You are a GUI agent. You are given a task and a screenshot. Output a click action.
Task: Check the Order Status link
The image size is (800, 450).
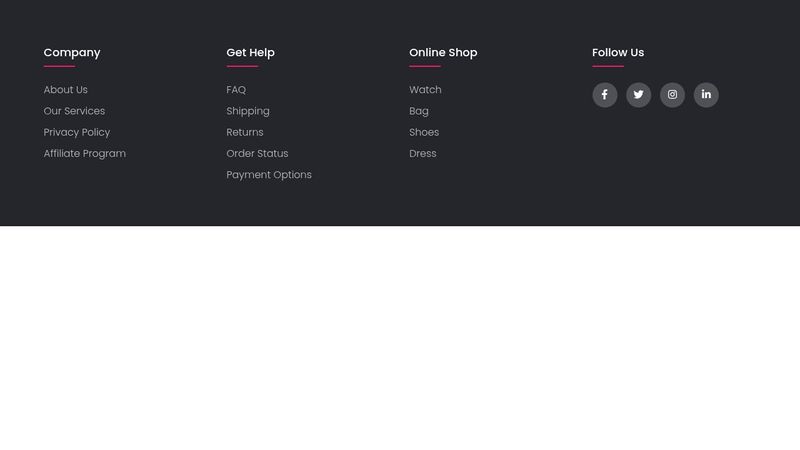click(x=257, y=154)
